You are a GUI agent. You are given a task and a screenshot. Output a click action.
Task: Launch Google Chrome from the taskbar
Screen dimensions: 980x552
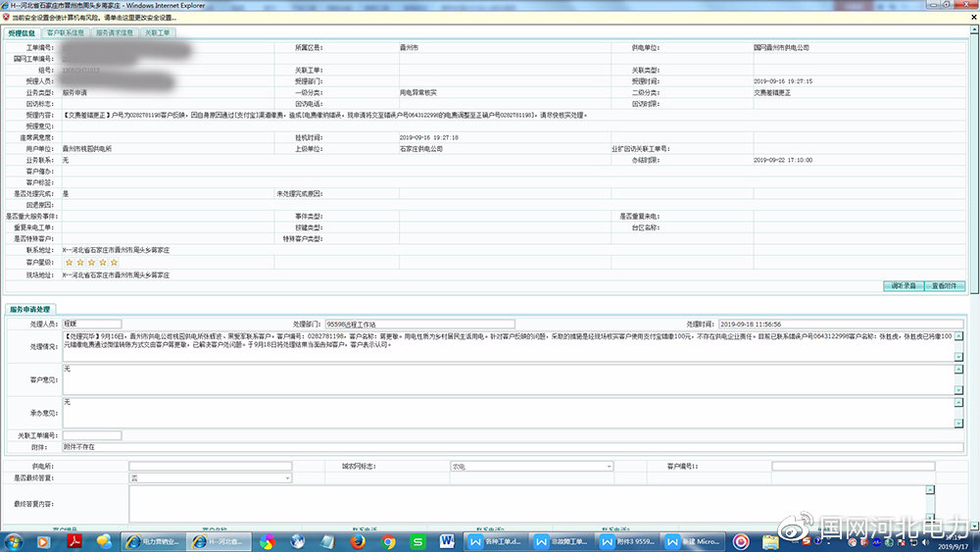click(x=388, y=541)
